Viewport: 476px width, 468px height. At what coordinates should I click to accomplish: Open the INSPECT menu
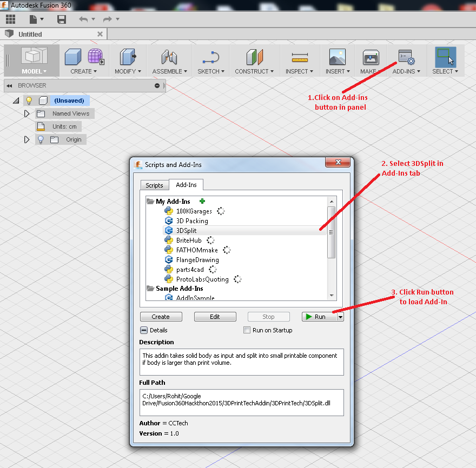pos(299,71)
